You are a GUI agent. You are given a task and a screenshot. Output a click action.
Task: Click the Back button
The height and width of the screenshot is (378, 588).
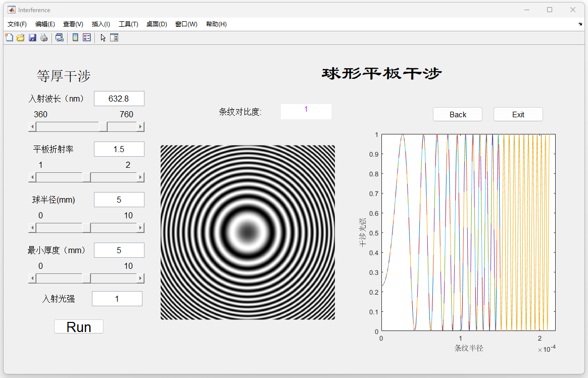click(457, 115)
